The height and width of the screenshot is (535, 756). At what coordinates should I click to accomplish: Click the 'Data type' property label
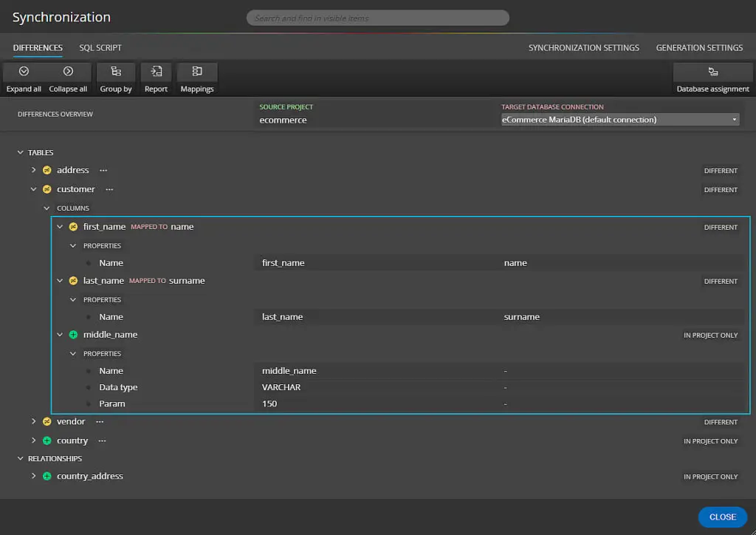[118, 387]
